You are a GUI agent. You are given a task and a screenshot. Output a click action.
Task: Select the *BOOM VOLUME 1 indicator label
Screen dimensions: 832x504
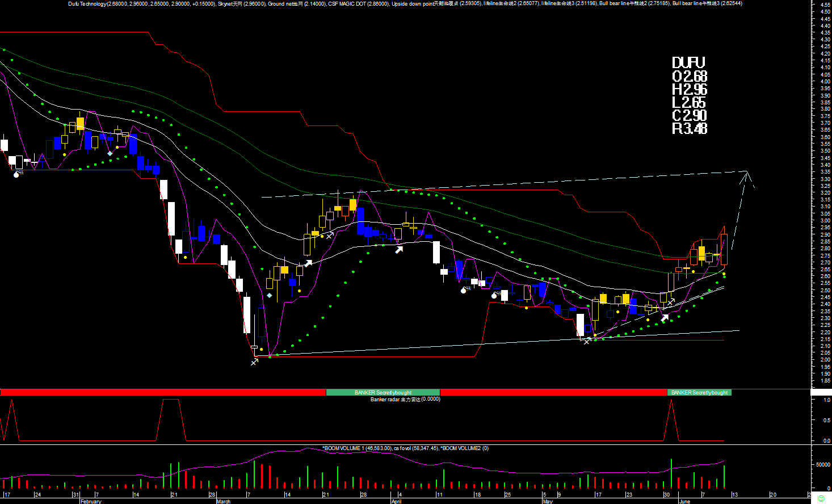pos(357,448)
